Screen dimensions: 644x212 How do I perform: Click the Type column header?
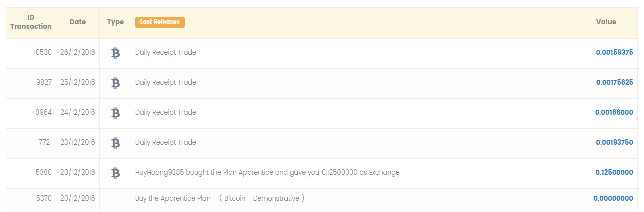(x=115, y=22)
